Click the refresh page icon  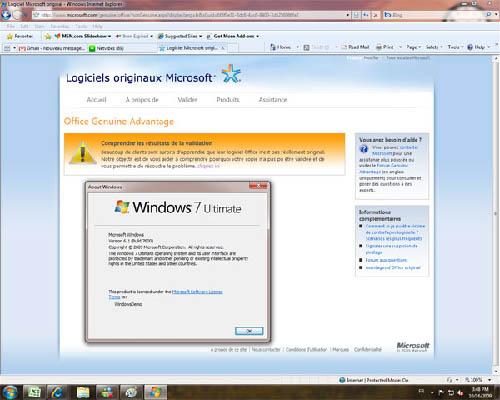pos(366,15)
